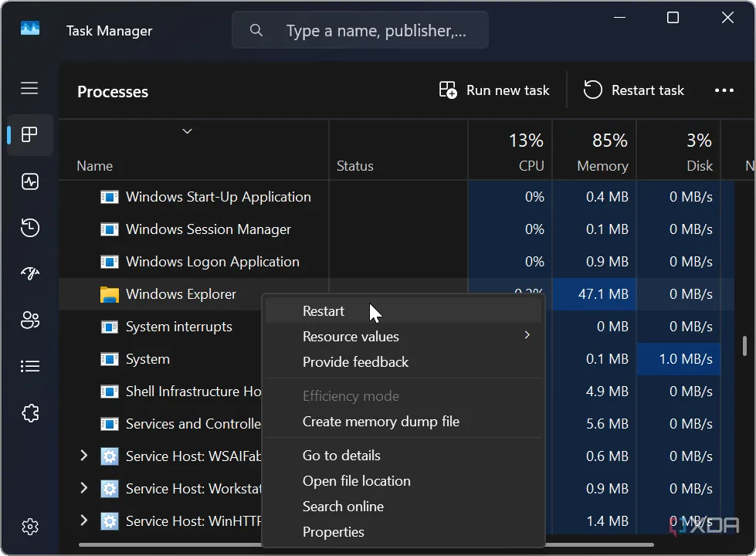Click the 4.9 MB memory cell

pos(594,392)
